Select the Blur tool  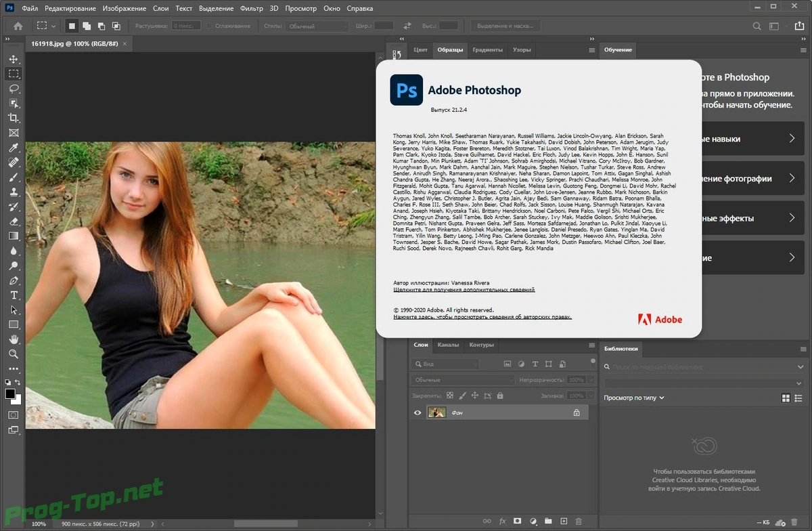click(x=14, y=251)
